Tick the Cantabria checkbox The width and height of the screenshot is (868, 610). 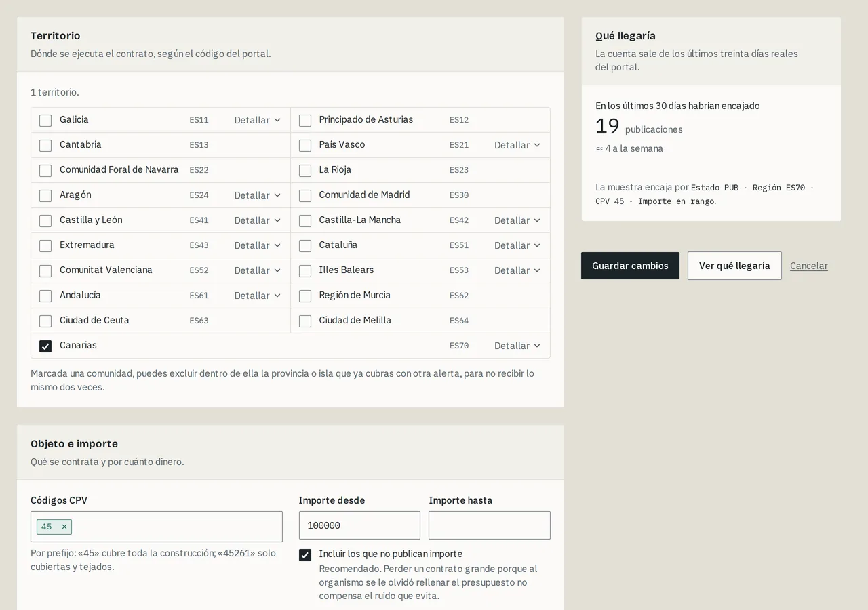pos(45,146)
